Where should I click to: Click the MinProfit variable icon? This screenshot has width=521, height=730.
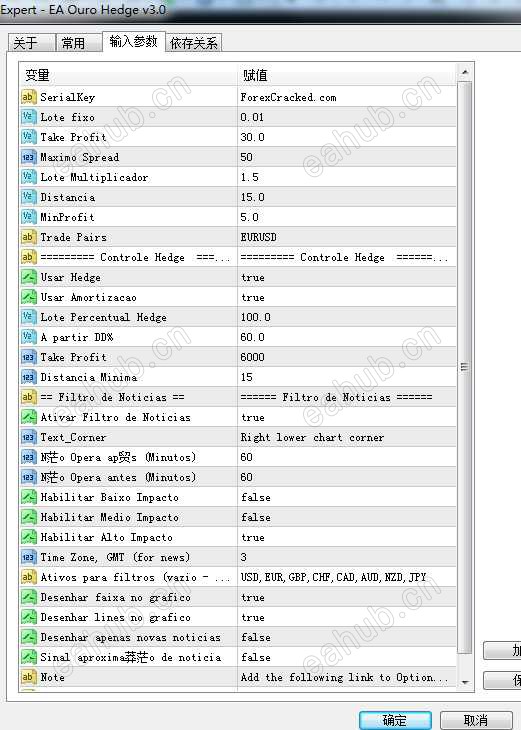[28, 217]
